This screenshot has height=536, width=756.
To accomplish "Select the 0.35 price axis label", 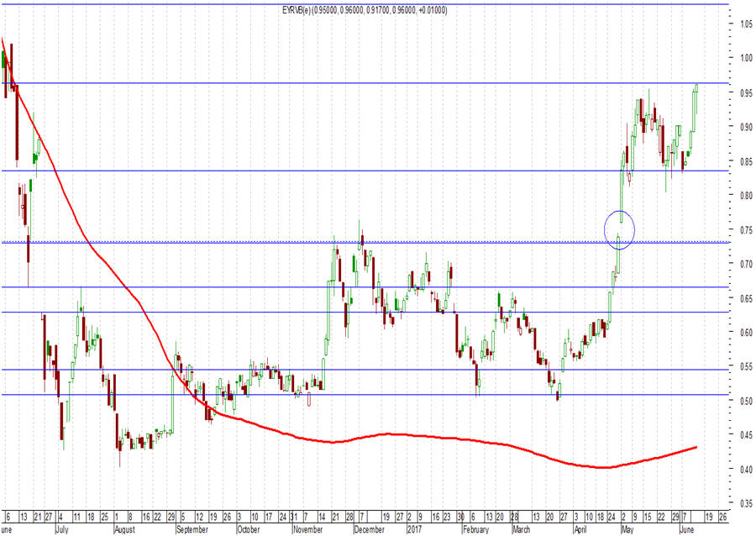I will [x=746, y=503].
